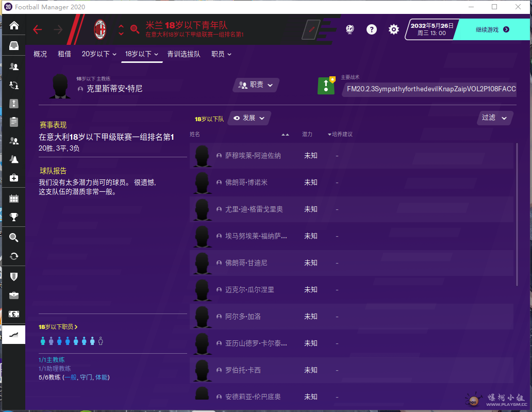Go to the Home screen icon
532x412 pixels.
coord(14,25)
